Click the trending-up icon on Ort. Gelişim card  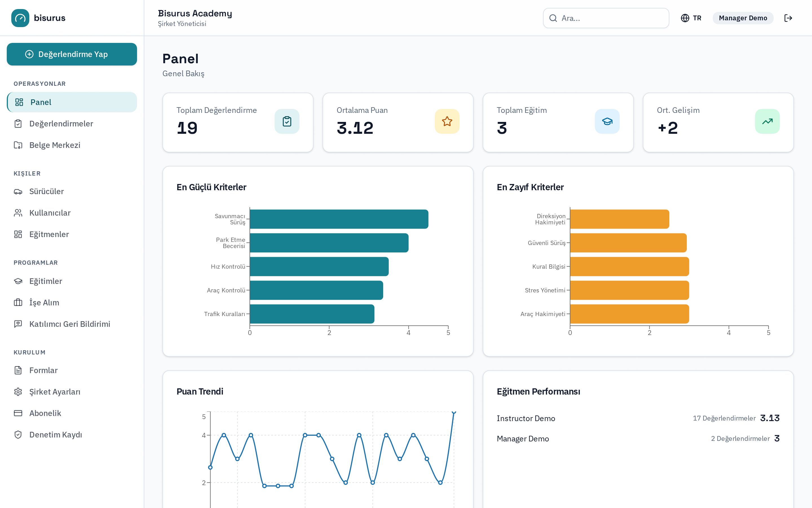point(767,121)
